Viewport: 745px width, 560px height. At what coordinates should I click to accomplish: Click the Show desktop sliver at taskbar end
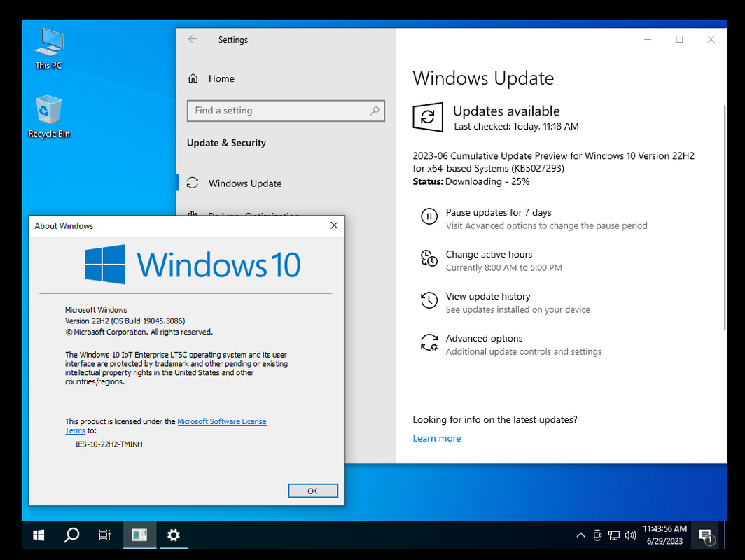click(725, 535)
